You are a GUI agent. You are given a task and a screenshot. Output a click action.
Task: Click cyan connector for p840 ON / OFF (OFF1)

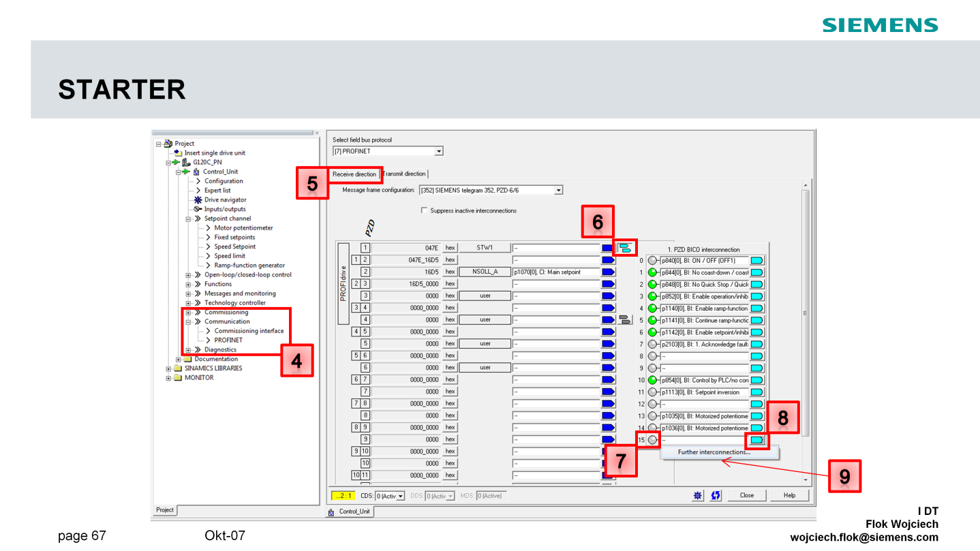756,260
